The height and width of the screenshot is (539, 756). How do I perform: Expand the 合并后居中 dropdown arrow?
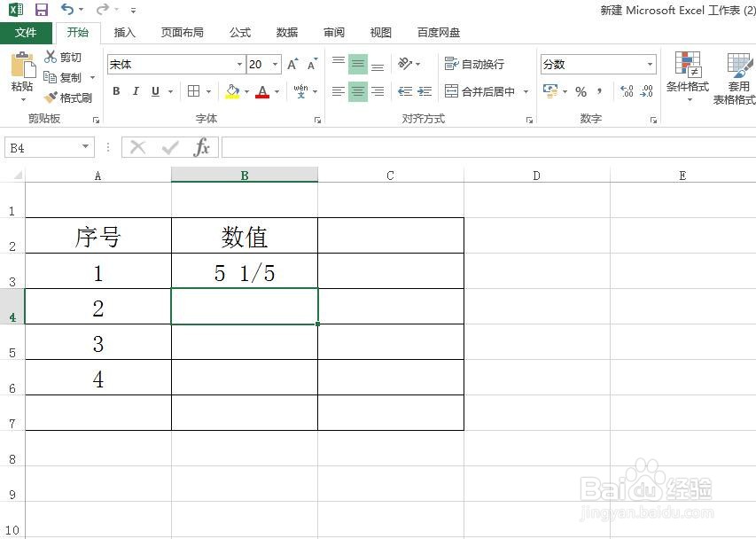526,91
